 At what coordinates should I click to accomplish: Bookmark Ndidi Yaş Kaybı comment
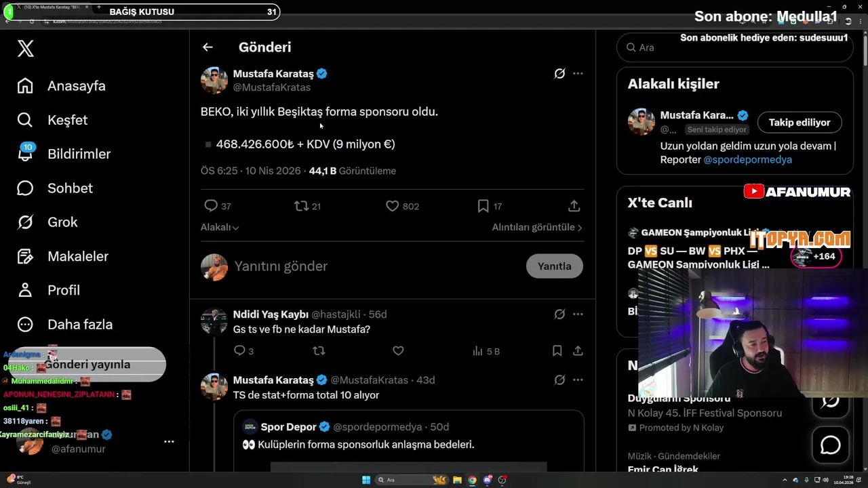tap(557, 350)
